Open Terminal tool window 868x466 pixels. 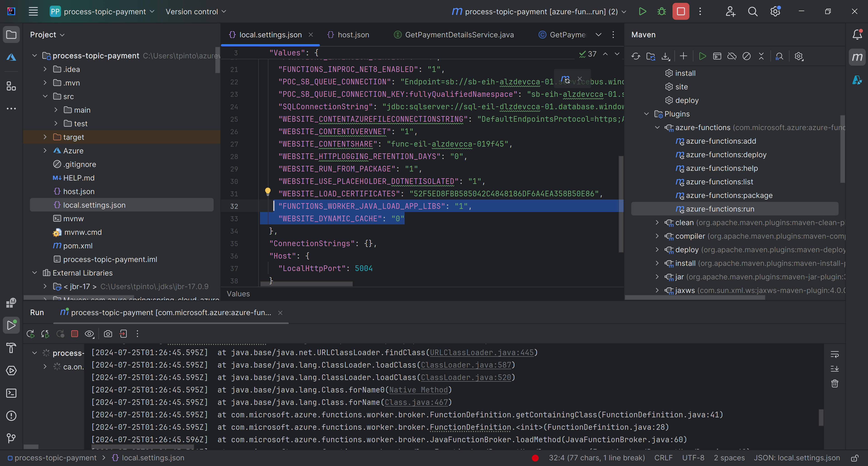[11, 393]
